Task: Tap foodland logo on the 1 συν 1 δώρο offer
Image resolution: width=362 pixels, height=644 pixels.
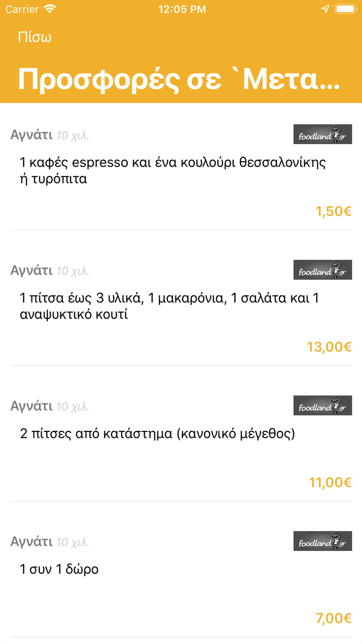Action: coord(322,541)
